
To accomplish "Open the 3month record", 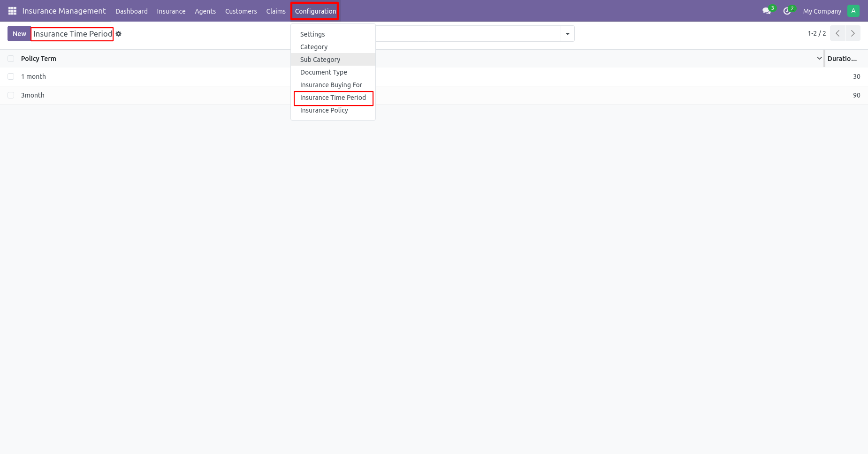I will click(x=33, y=95).
